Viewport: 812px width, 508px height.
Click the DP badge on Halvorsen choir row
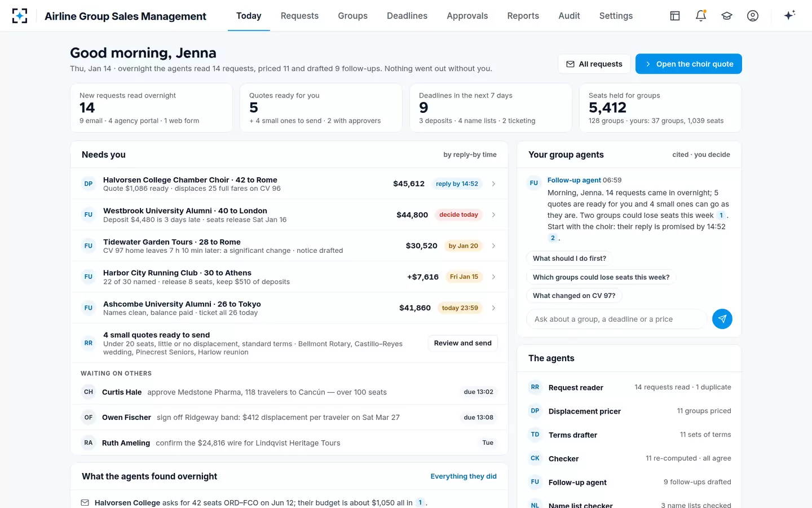coord(89,183)
